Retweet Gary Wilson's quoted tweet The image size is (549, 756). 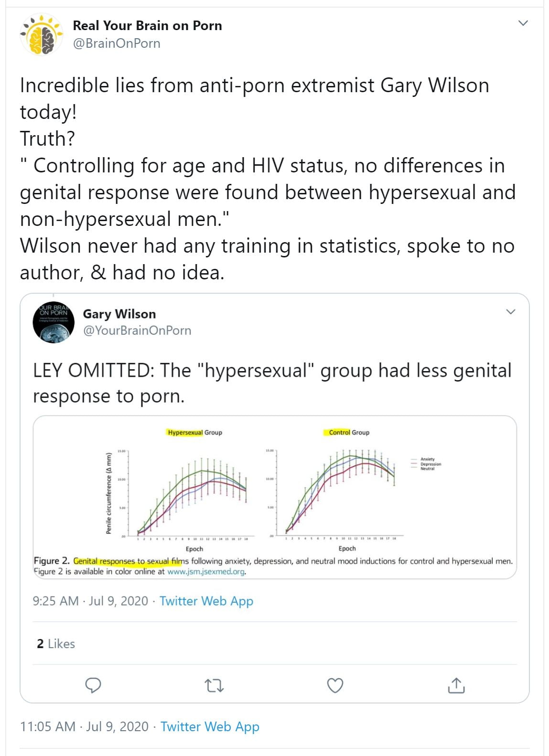tap(214, 686)
